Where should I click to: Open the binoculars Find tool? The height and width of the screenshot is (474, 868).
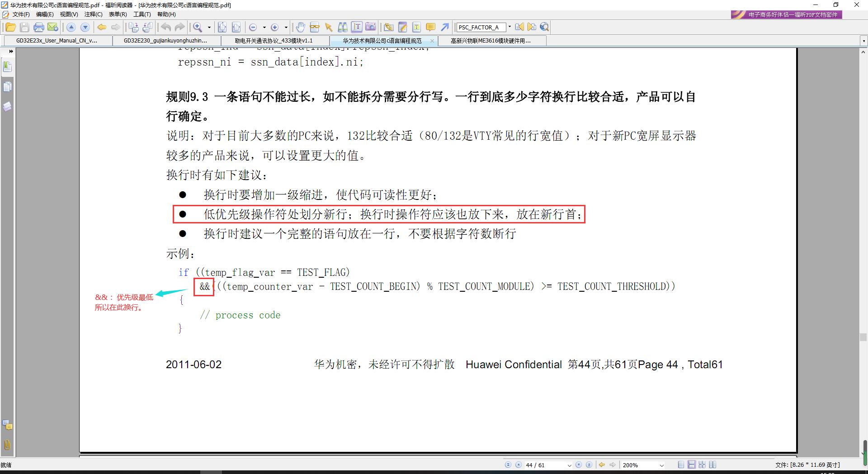coord(343,27)
